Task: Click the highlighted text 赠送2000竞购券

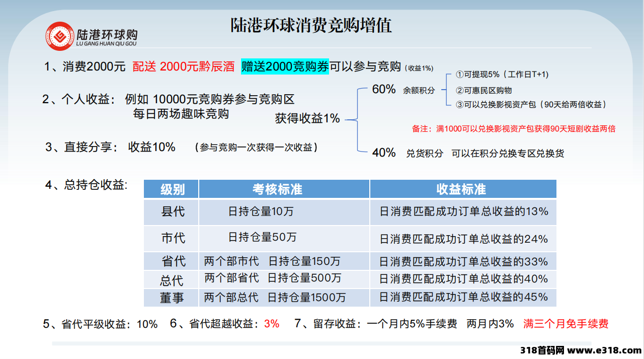Action: [x=285, y=66]
